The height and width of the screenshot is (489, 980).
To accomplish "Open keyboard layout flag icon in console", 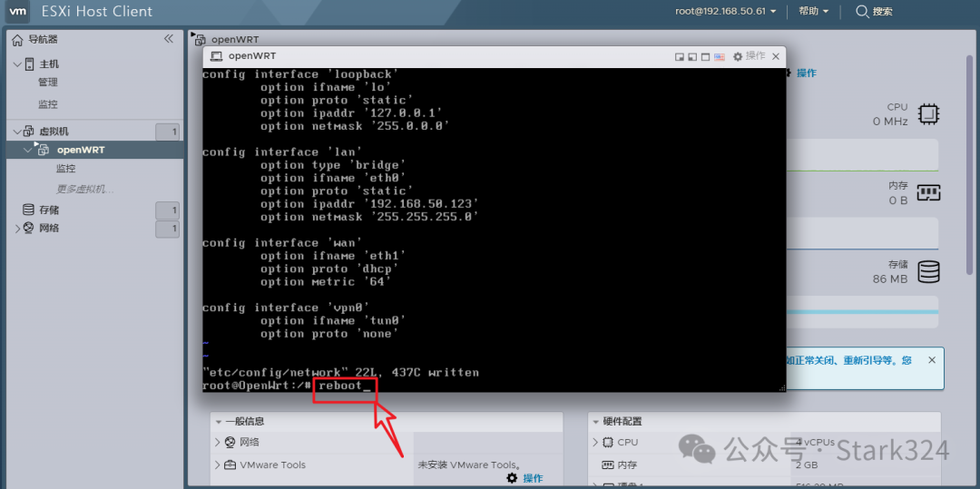I will coord(720,57).
